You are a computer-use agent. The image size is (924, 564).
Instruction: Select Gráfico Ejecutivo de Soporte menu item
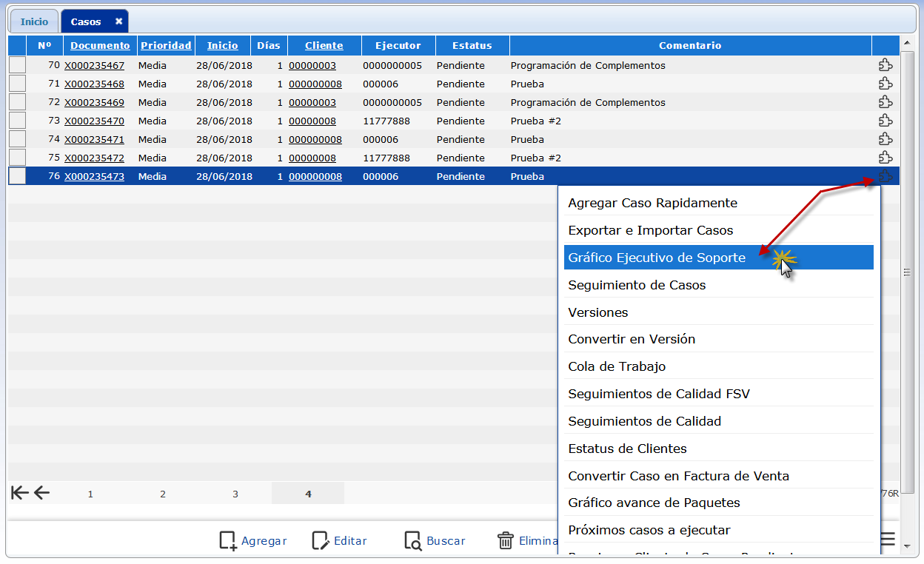click(x=656, y=258)
